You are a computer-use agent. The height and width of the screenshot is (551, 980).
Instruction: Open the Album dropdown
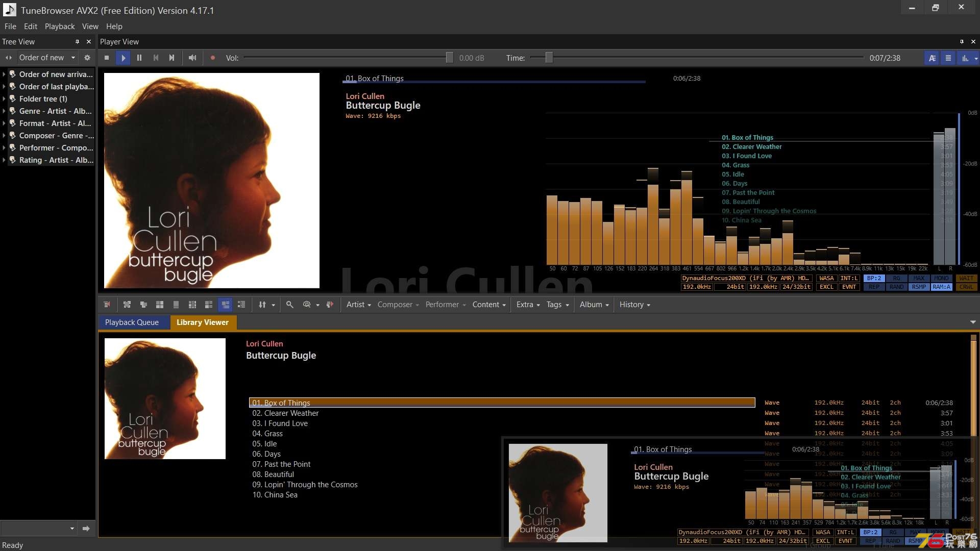click(x=594, y=305)
